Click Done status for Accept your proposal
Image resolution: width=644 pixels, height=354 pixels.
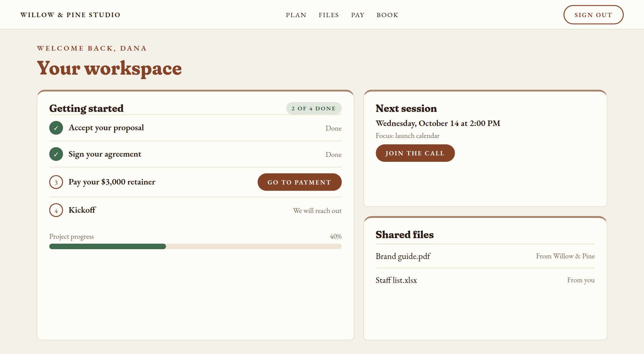[x=333, y=128]
